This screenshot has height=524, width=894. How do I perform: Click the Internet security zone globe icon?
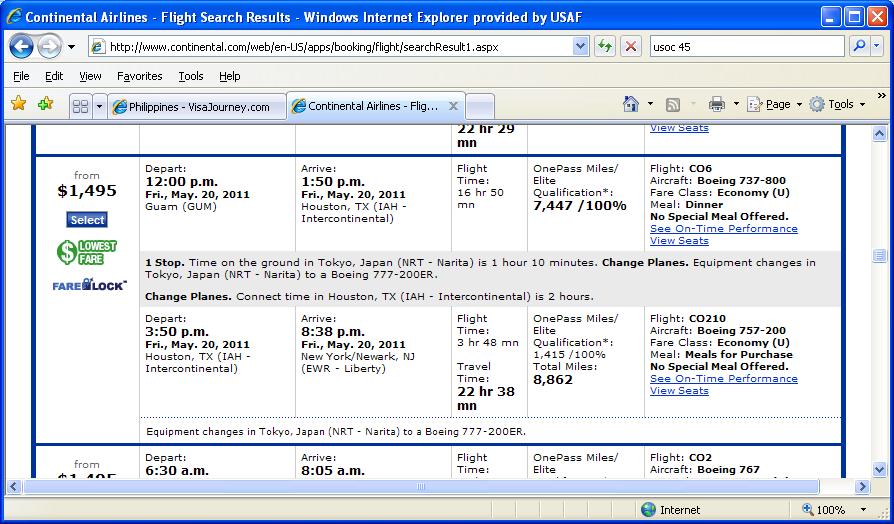pyautogui.click(x=648, y=509)
